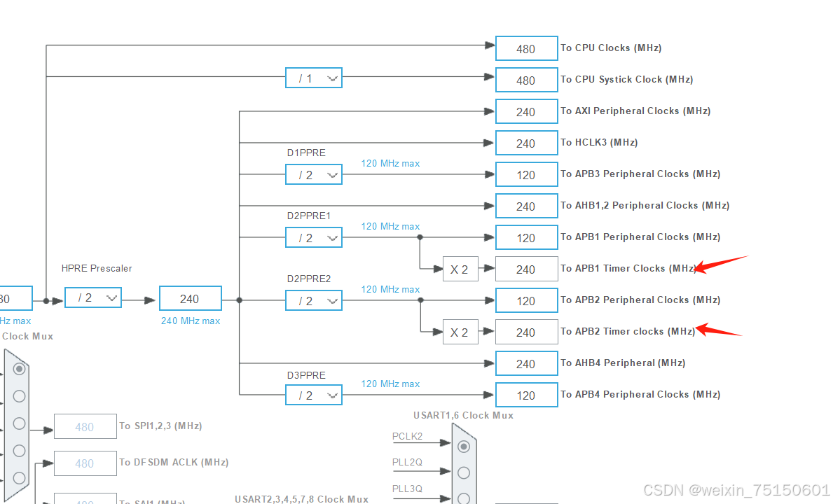Click the APB3 Peripheral Clocks 120 field
Image resolution: width=833 pixels, height=504 pixels.
click(526, 174)
